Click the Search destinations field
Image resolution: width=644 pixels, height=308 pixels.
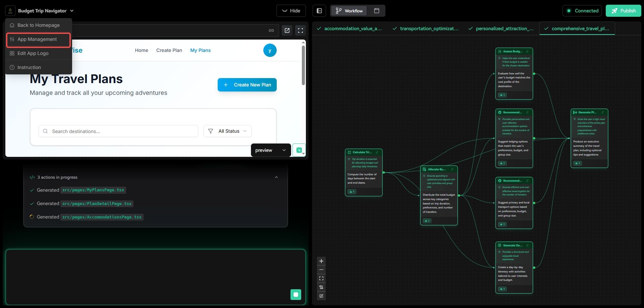pyautogui.click(x=118, y=131)
